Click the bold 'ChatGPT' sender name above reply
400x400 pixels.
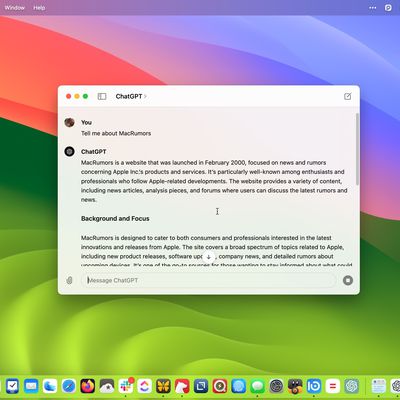click(94, 152)
